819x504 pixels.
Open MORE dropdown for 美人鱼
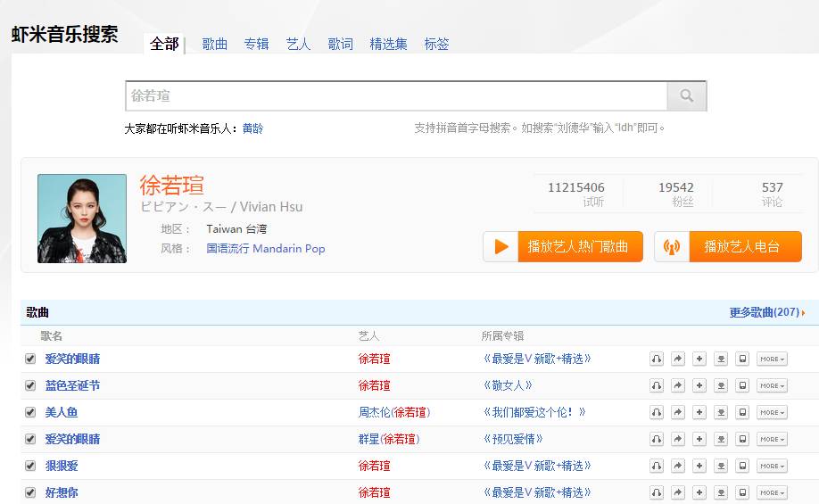772,413
